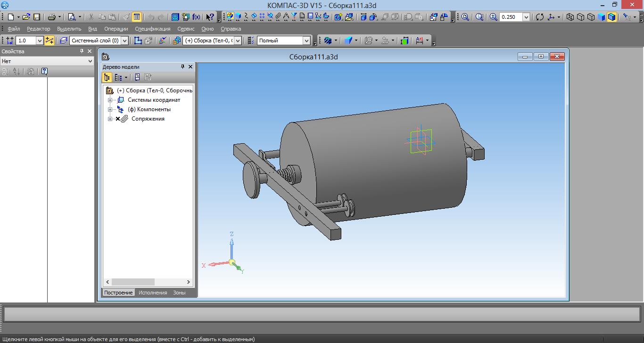Toggle shaded display without edges
The image size is (644, 343).
click(602, 17)
